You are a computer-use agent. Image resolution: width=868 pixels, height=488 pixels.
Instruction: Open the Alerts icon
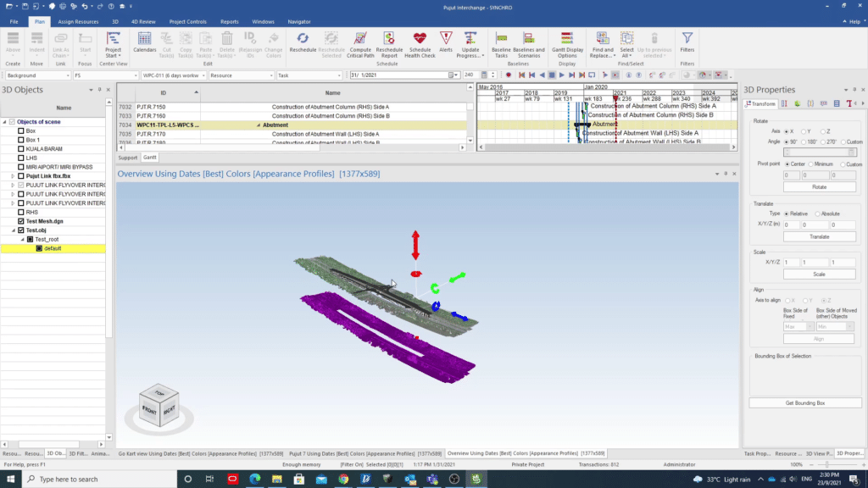pyautogui.click(x=446, y=42)
